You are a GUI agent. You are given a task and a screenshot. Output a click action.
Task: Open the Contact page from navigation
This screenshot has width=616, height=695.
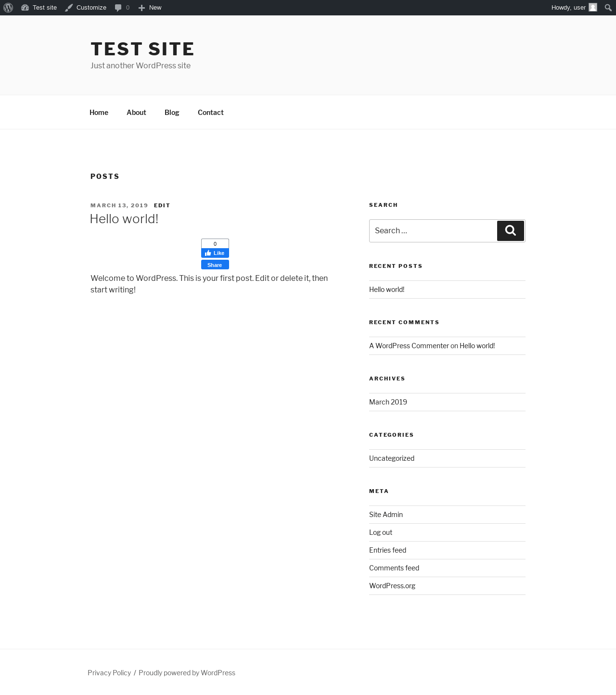(211, 112)
